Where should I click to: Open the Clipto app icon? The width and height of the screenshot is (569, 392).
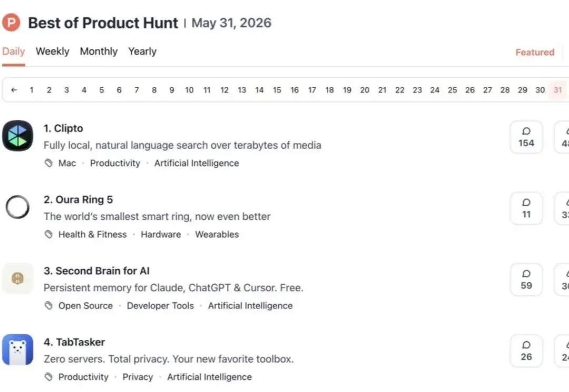[x=17, y=136]
